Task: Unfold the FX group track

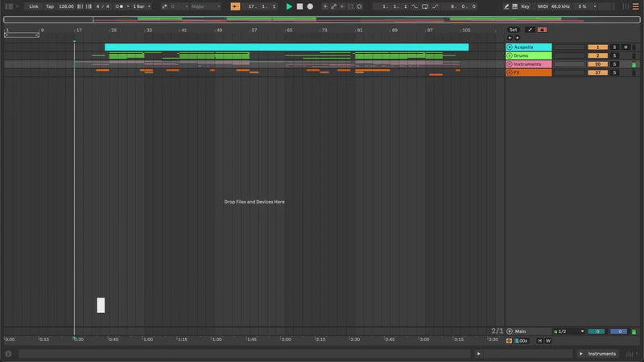Action: tap(510, 72)
